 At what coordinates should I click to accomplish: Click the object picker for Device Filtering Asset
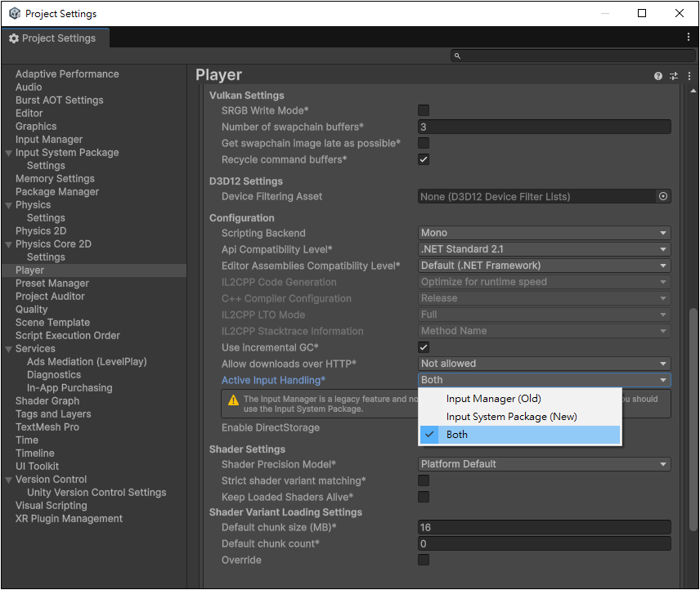click(x=663, y=196)
